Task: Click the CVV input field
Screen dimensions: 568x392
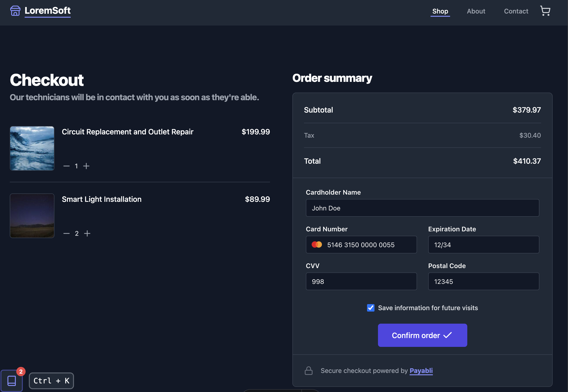Action: (x=361, y=281)
